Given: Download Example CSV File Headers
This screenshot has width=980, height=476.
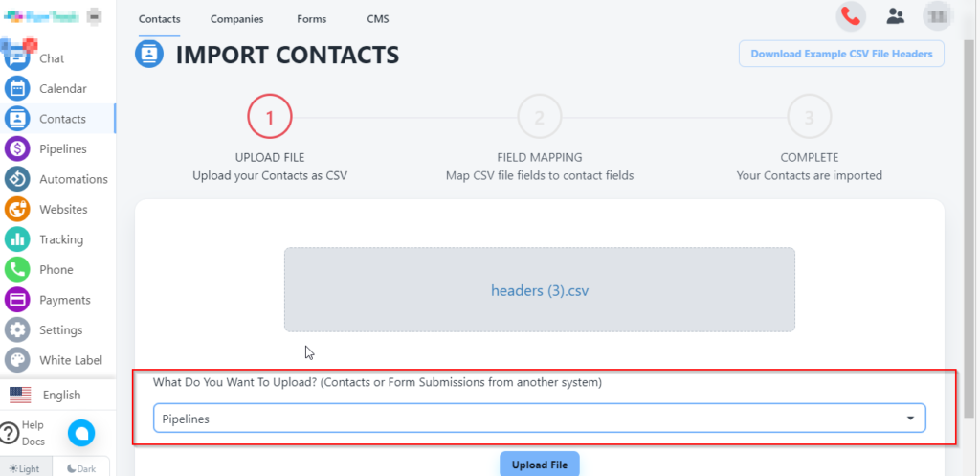Looking at the screenshot, I should (841, 54).
